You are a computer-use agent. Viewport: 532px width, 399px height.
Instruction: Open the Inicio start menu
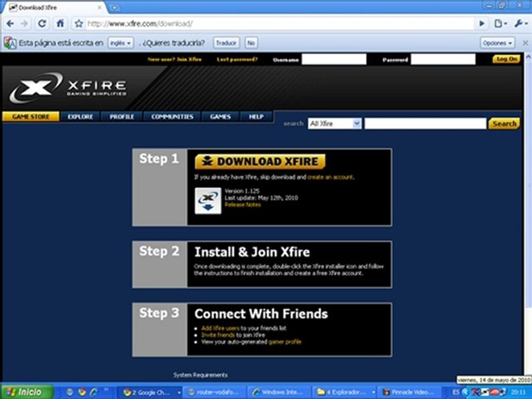coord(27,392)
